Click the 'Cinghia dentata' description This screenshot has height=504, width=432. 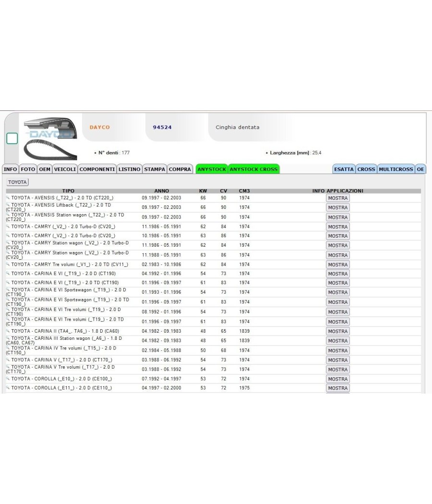238,127
